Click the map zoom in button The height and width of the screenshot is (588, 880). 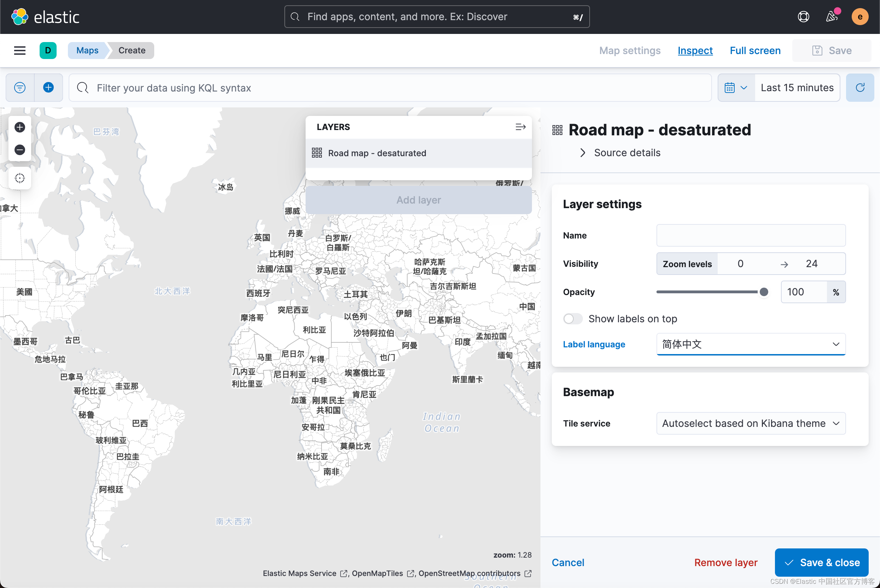click(x=20, y=127)
